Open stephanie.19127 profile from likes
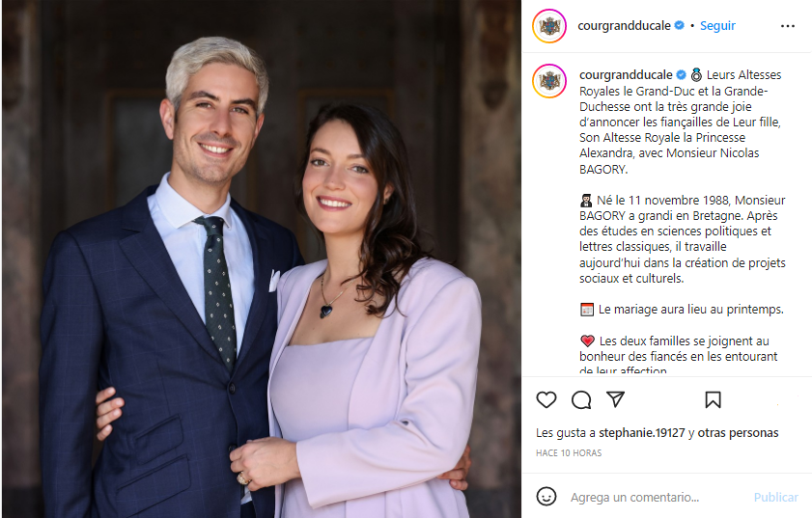The height and width of the screenshot is (518, 812). pyautogui.click(x=642, y=432)
